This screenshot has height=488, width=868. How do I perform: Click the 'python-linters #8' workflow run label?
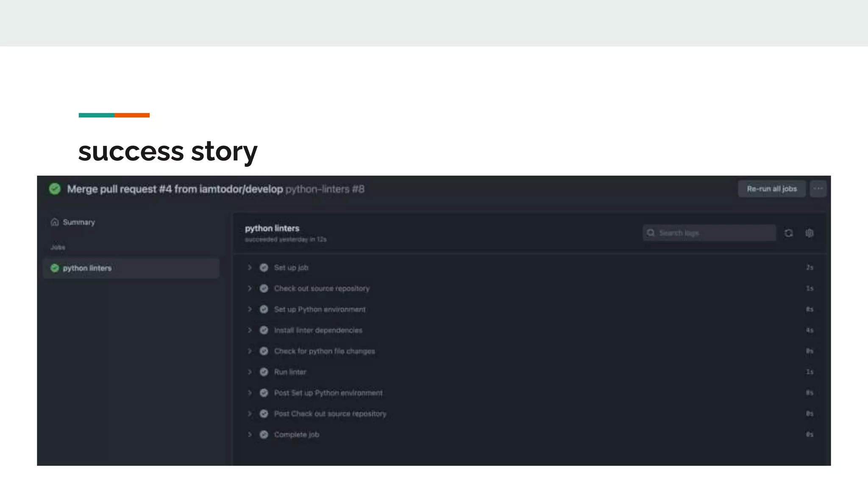325,189
